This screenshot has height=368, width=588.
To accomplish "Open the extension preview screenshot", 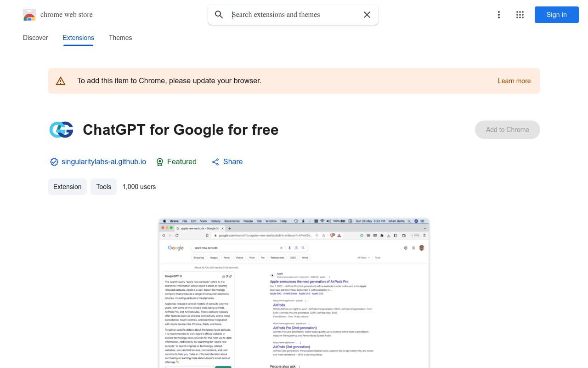I will 294,293.
